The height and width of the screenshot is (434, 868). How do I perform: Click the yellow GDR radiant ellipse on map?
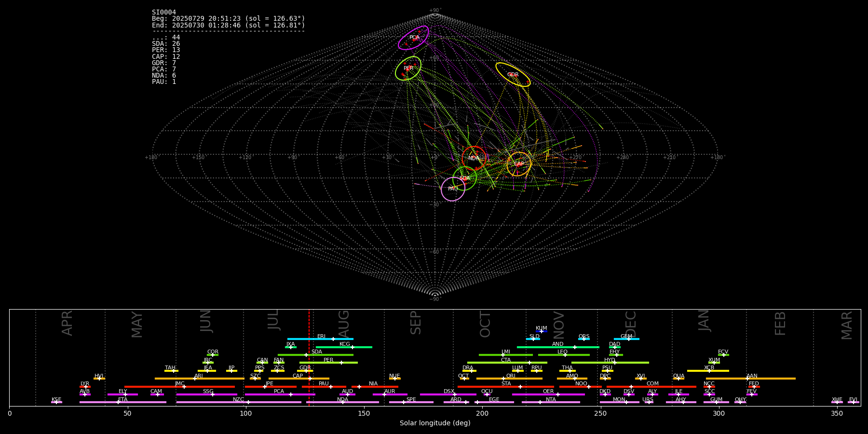click(513, 75)
